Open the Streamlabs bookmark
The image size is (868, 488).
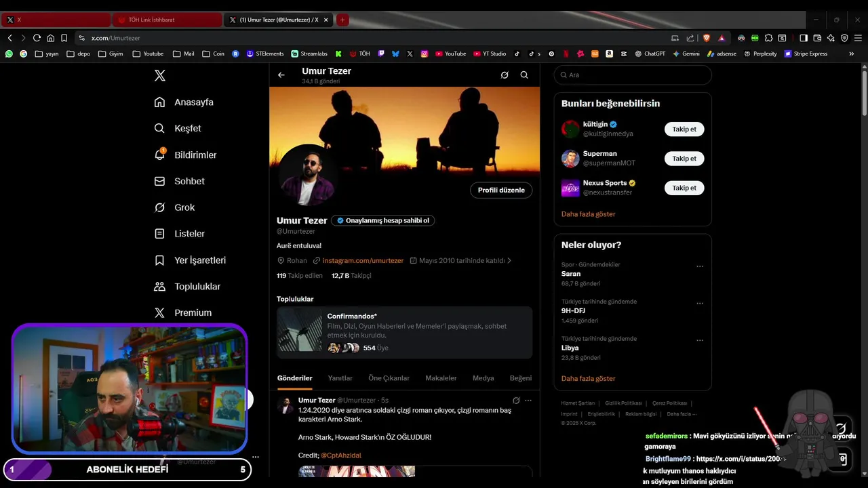coord(309,54)
